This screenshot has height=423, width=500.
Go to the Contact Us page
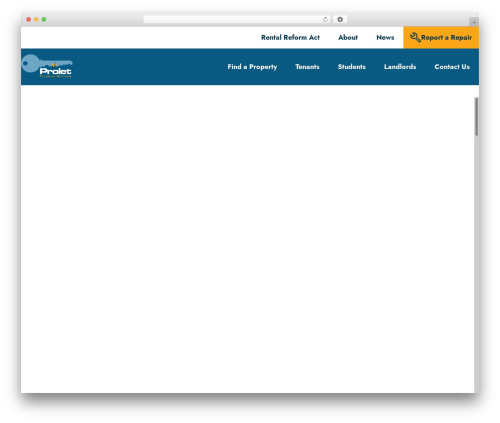tap(452, 67)
